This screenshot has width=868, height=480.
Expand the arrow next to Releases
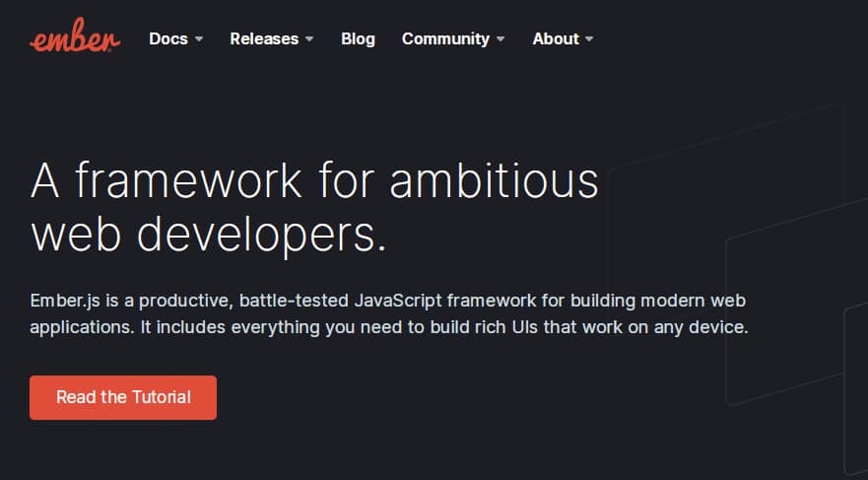[309, 39]
